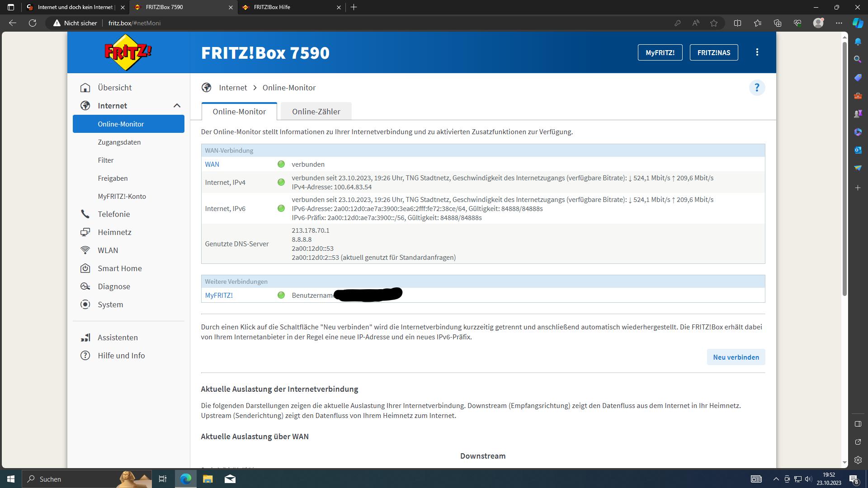Click the WAN link in connection table
This screenshot has height=488, width=868.
click(x=212, y=164)
